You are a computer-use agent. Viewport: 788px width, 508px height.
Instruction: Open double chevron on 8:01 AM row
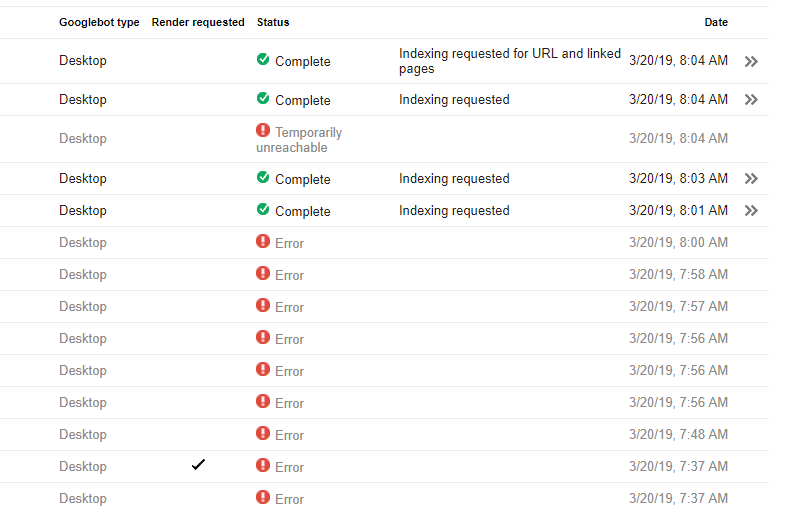point(751,211)
